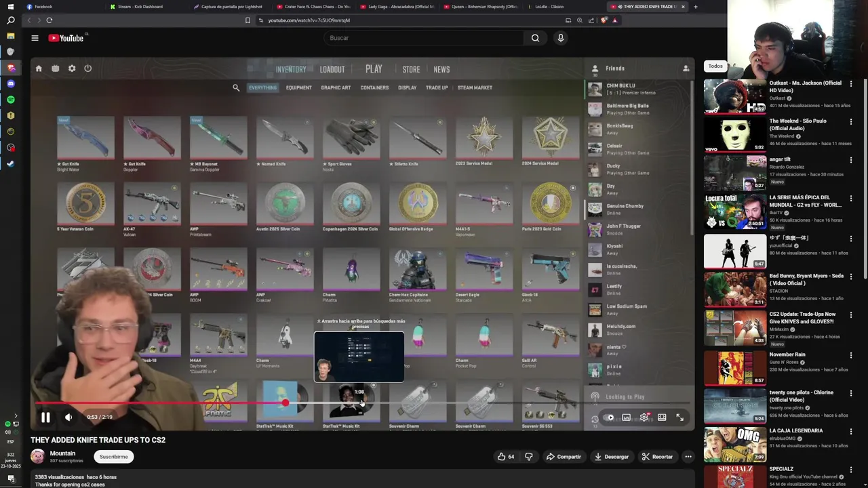Open video player settings gear
Image resolution: width=868 pixels, height=488 pixels.
coord(644,418)
